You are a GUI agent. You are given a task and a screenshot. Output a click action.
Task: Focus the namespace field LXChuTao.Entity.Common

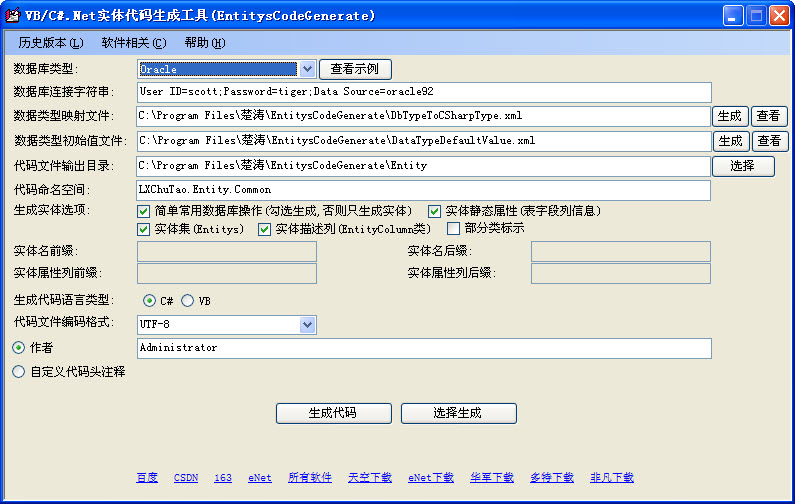pos(423,190)
